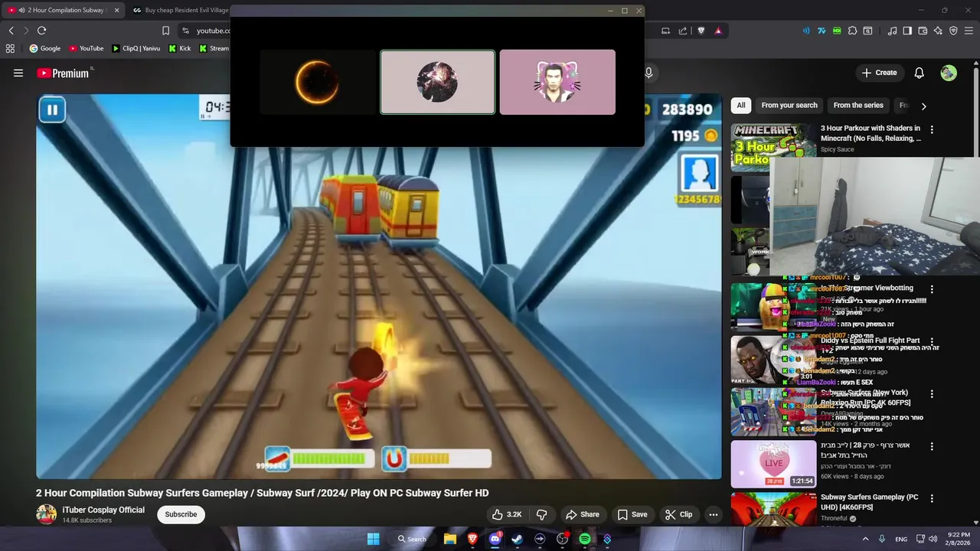Open Spotify from the taskbar

(x=585, y=539)
